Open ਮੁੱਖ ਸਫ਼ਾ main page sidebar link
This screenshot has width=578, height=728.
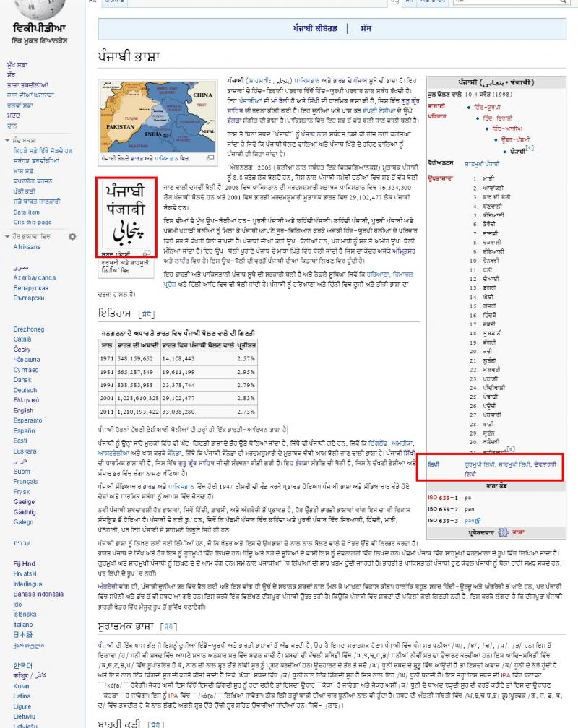17,64
